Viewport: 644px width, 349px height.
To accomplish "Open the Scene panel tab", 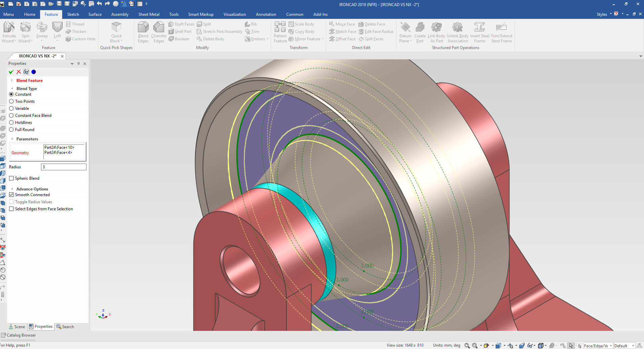I will click(17, 326).
